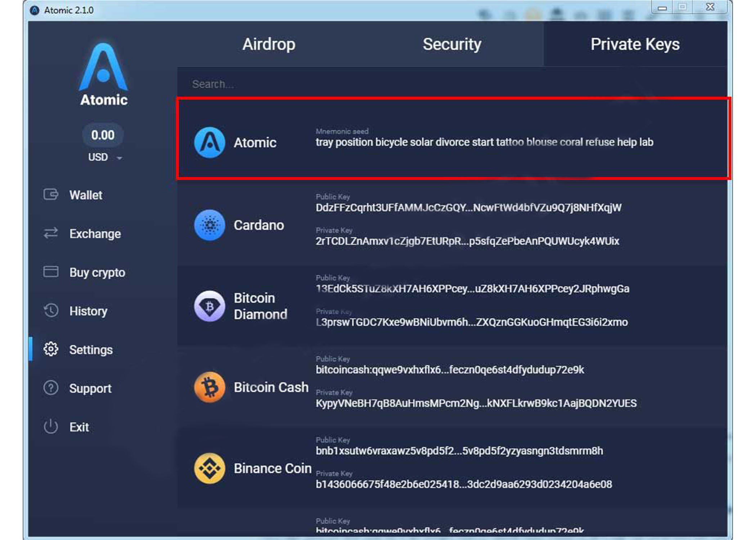Open the Wallet menu item

click(x=86, y=195)
